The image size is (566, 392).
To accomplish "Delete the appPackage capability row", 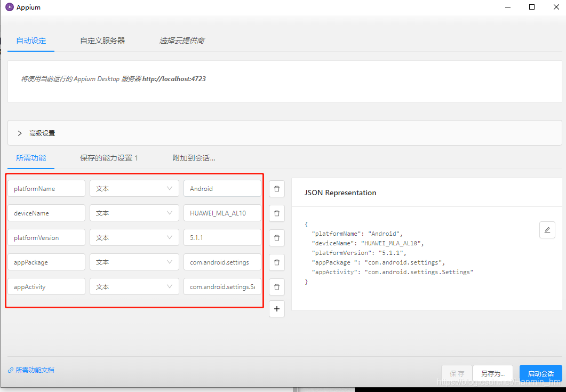I will coord(277,262).
